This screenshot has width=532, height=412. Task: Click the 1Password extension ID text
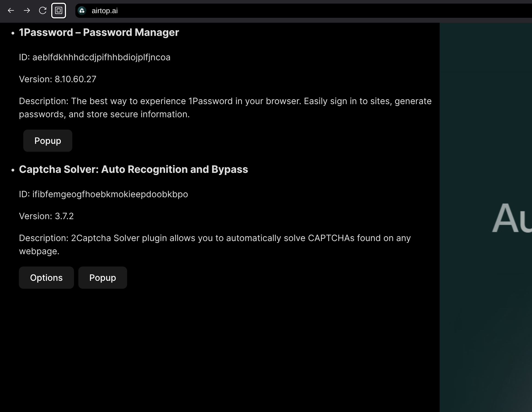(95, 57)
